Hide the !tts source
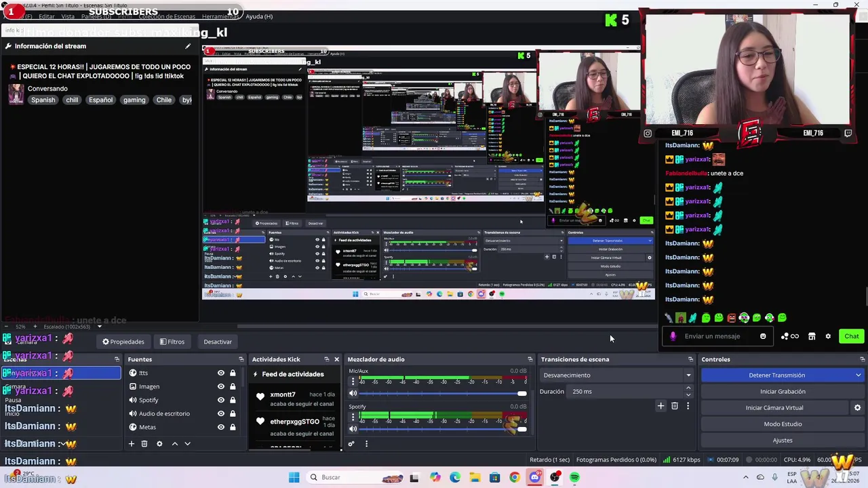Viewport: 868px width, 488px height. (220, 373)
